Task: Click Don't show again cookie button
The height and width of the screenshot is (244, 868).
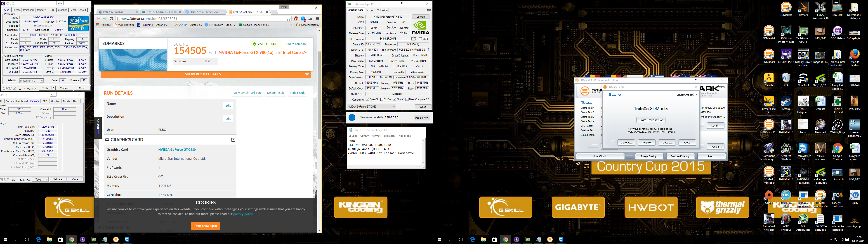Action: click(205, 226)
